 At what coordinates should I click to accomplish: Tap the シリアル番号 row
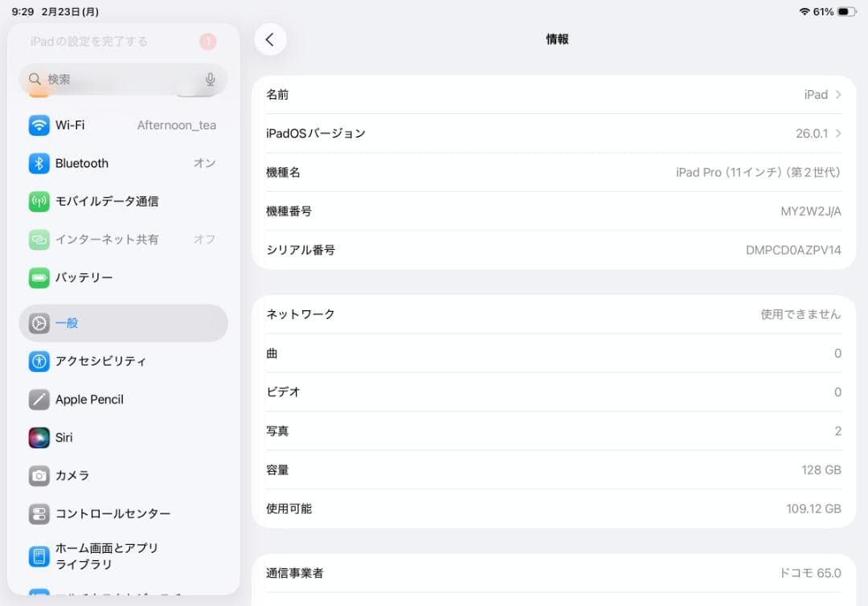coord(554,250)
